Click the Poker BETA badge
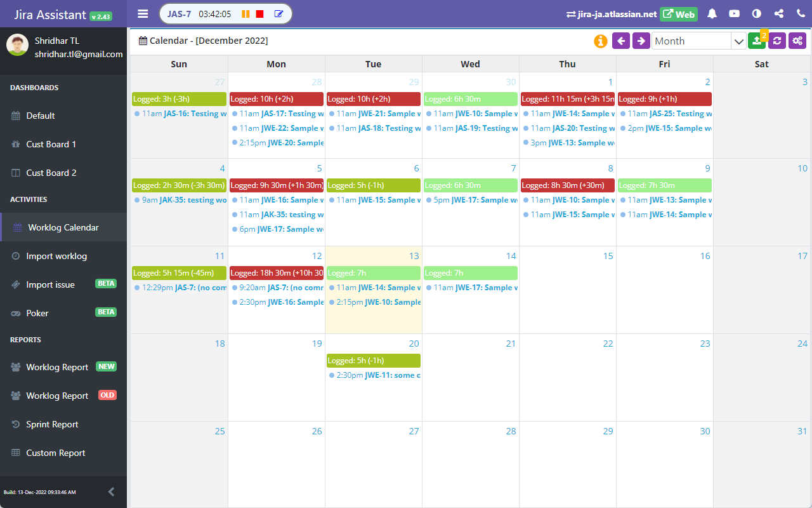Image resolution: width=812 pixels, height=508 pixels. pyautogui.click(x=106, y=312)
